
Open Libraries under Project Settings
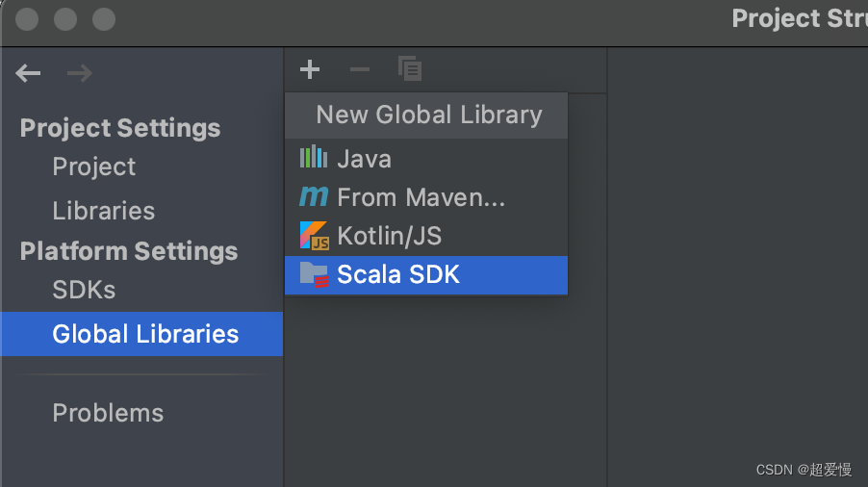point(103,211)
